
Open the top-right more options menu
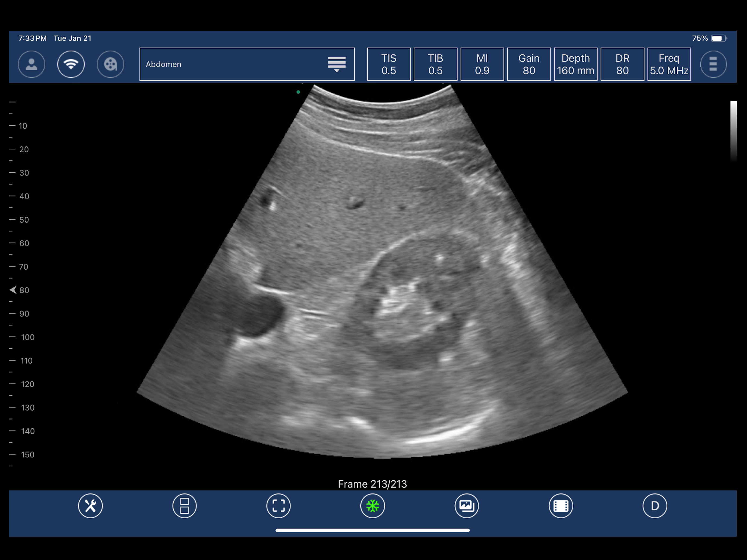(x=713, y=64)
